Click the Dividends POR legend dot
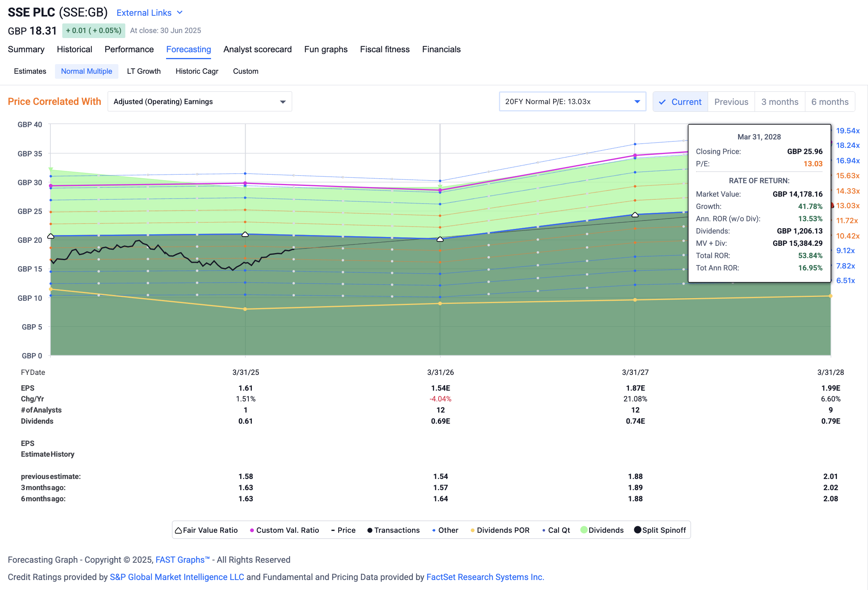The height and width of the screenshot is (590, 868). (x=472, y=530)
